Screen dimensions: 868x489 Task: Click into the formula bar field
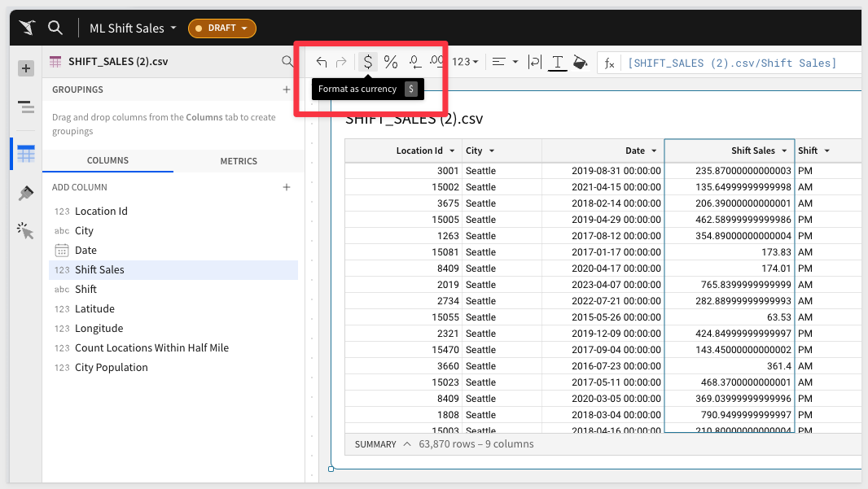(x=733, y=63)
